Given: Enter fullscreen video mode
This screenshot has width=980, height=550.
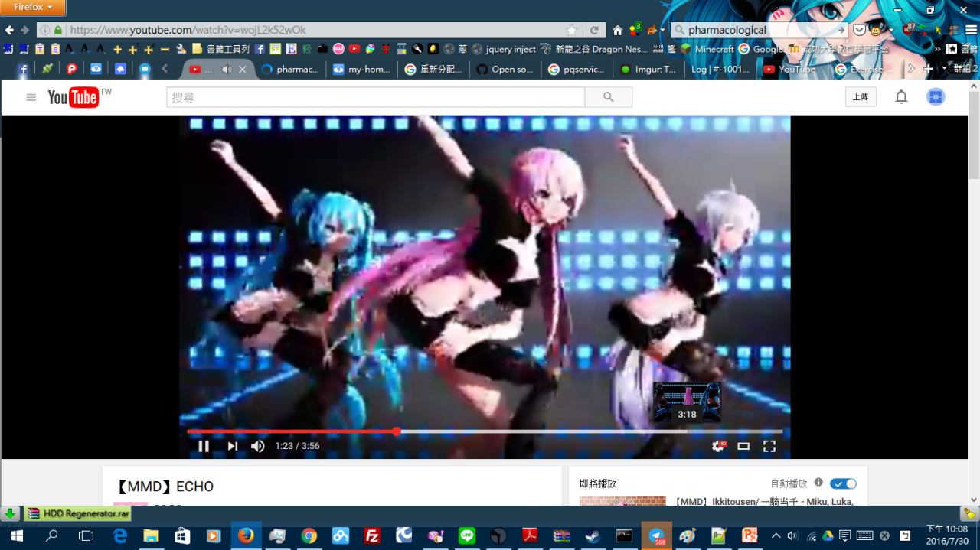Looking at the screenshot, I should pyautogui.click(x=769, y=446).
